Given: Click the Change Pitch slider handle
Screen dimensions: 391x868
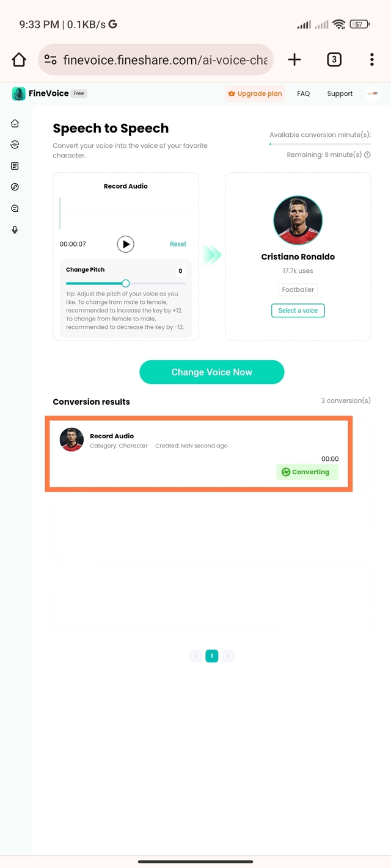Looking at the screenshot, I should tap(125, 283).
